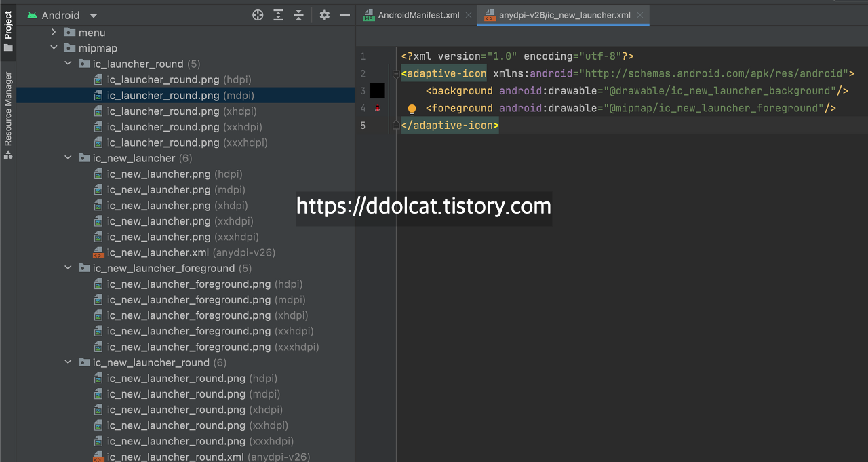Hide the project panel with minus icon
868x462 pixels.
pos(344,15)
